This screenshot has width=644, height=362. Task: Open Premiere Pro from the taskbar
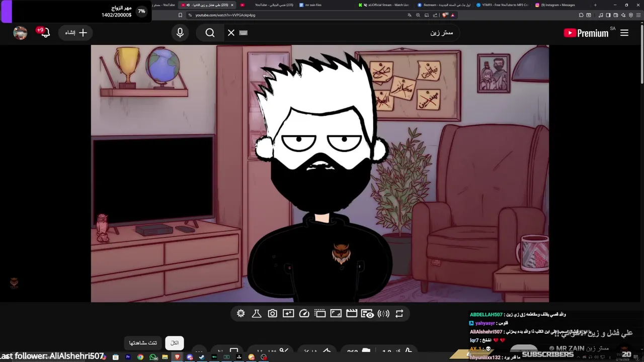point(128,357)
